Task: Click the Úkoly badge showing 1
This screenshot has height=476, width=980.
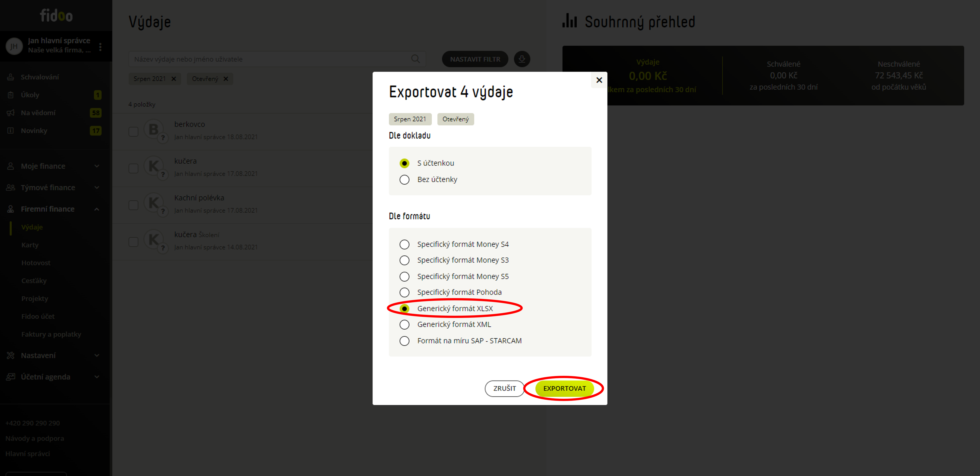Action: click(98, 95)
